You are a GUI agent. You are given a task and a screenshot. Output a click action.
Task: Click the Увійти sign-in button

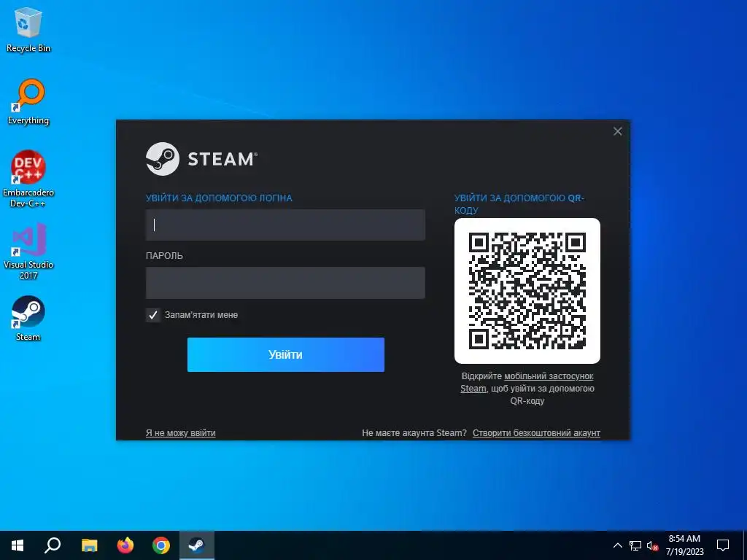(x=285, y=355)
